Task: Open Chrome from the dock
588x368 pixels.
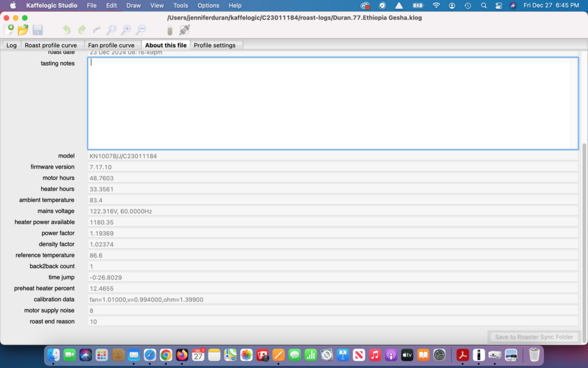Action: coord(166,354)
